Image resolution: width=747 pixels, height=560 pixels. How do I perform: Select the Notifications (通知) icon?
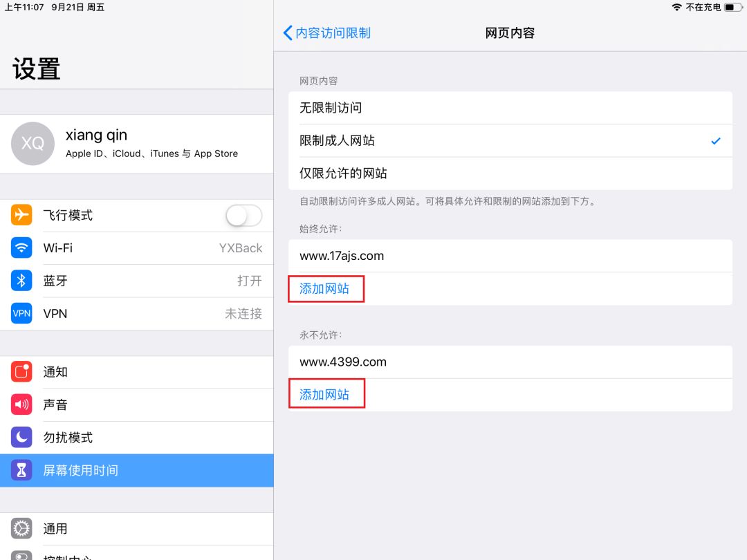point(21,372)
